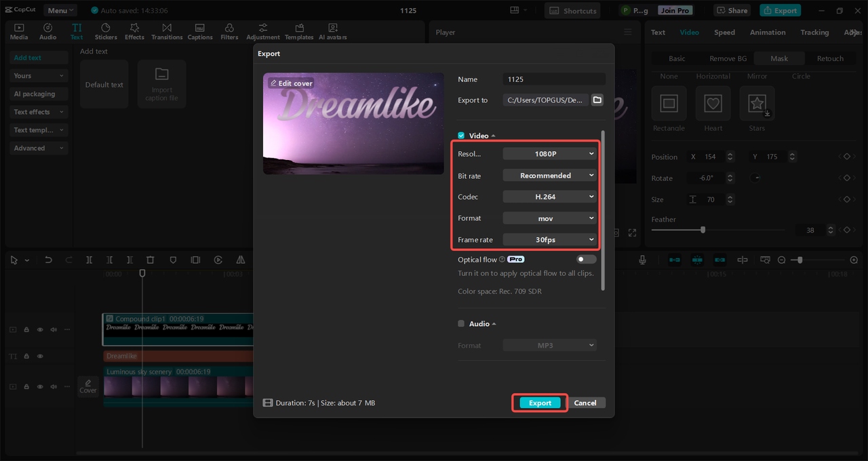Viewport: 868px width, 461px height.
Task: Open the Bit rate Recommended dropdown
Action: pos(550,176)
